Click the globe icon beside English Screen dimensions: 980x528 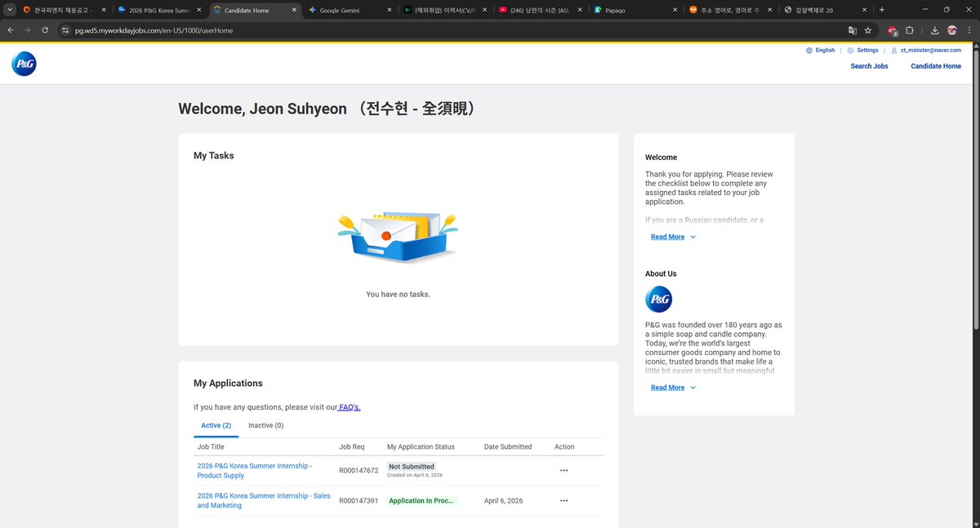coord(809,51)
